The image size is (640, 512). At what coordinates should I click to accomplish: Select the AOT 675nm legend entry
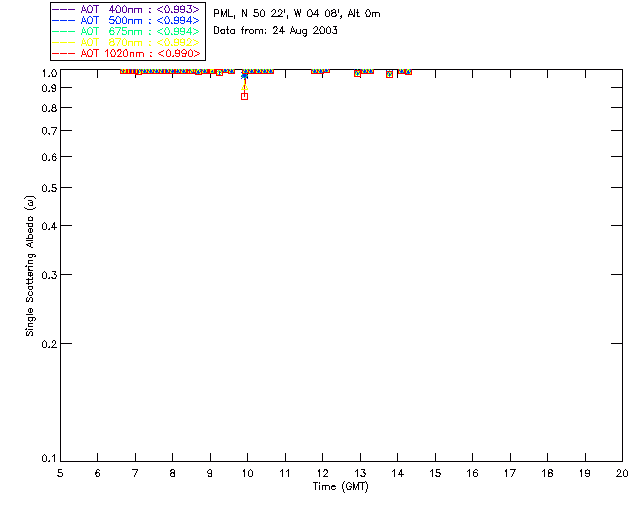tap(126, 31)
